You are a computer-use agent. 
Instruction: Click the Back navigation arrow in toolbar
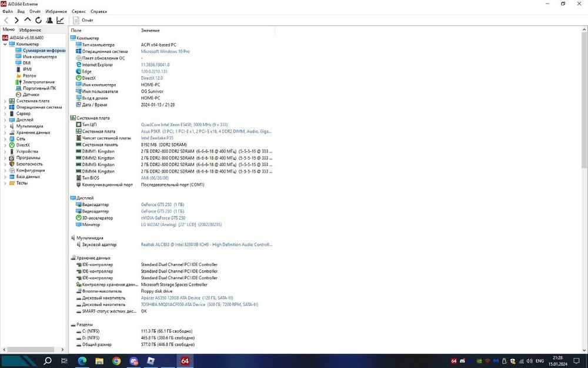click(x=6, y=20)
